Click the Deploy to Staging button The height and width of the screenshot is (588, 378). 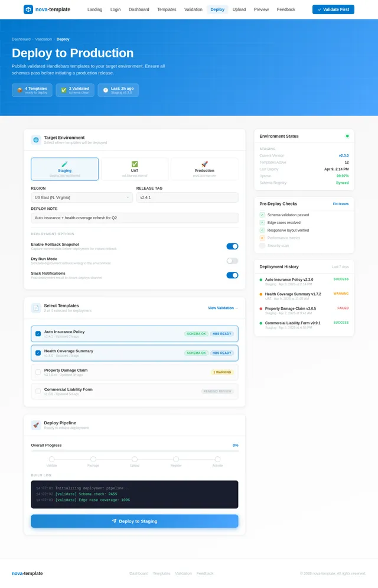tap(135, 521)
